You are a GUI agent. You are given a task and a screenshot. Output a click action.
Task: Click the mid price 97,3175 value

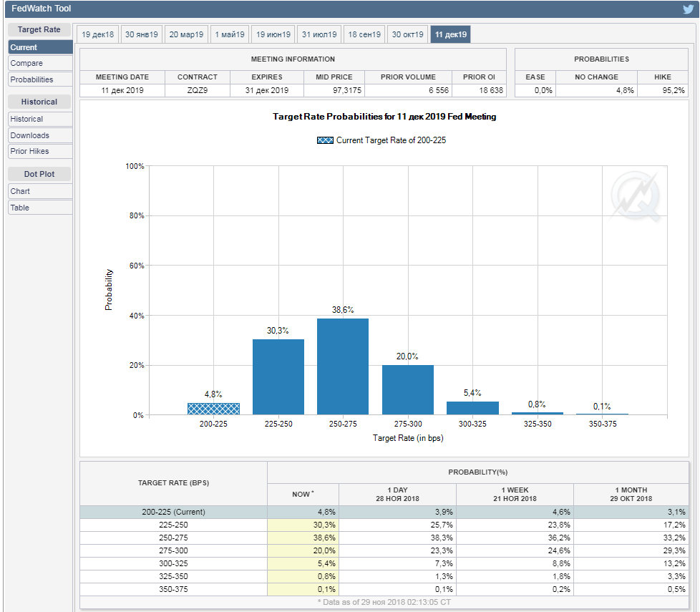point(347,90)
